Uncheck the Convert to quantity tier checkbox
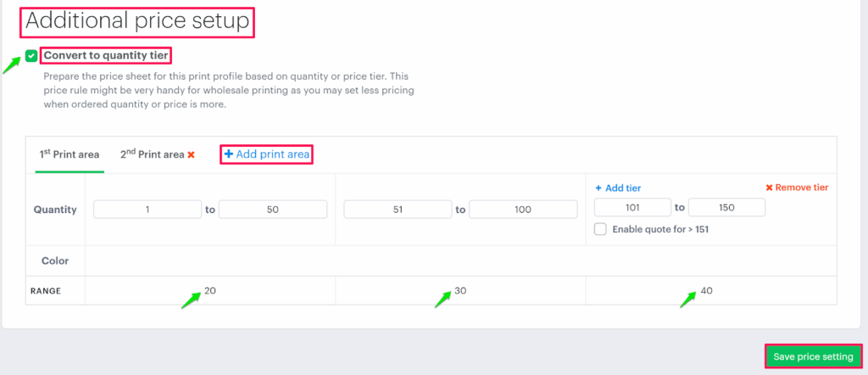 [x=31, y=56]
